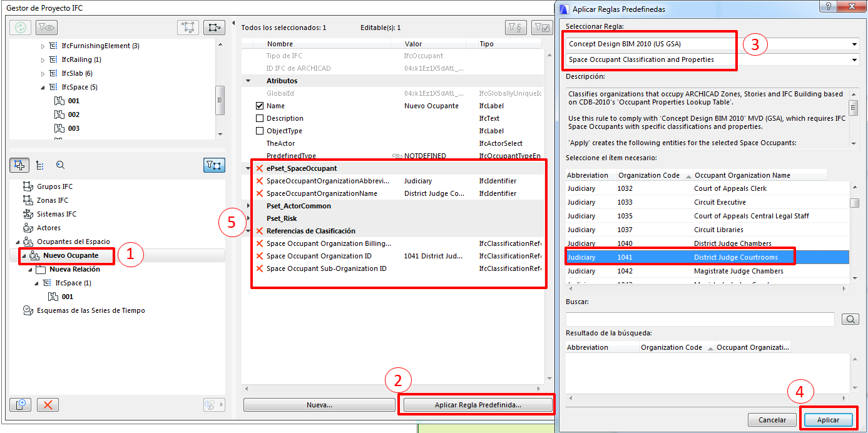Remove Referencias de Clasificación with red X
This screenshot has width=868, height=433.
click(x=260, y=231)
